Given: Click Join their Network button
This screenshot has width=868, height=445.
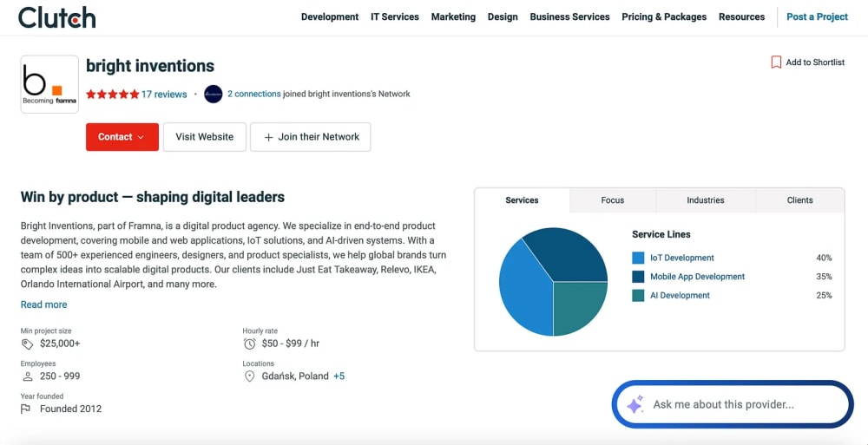Looking at the screenshot, I should pyautogui.click(x=311, y=137).
